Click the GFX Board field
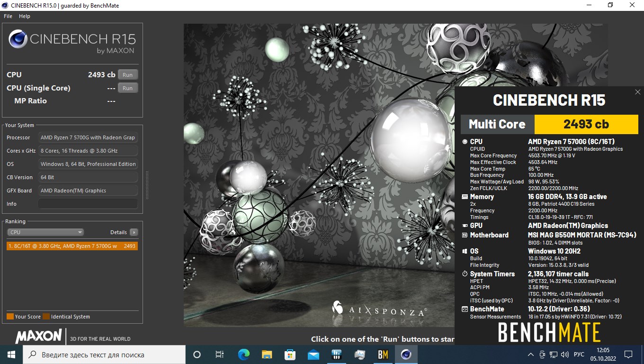The image size is (644, 364). click(88, 191)
